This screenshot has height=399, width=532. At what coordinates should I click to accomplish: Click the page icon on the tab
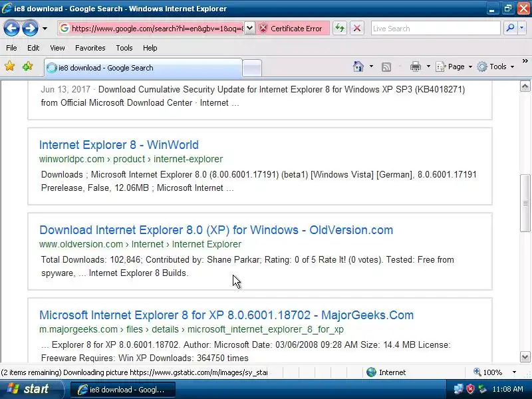click(x=52, y=68)
